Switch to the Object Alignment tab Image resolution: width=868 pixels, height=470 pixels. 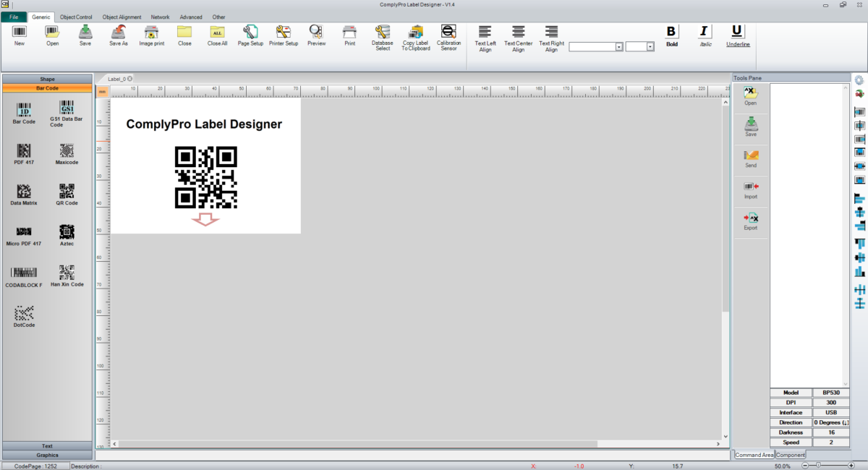coord(122,17)
